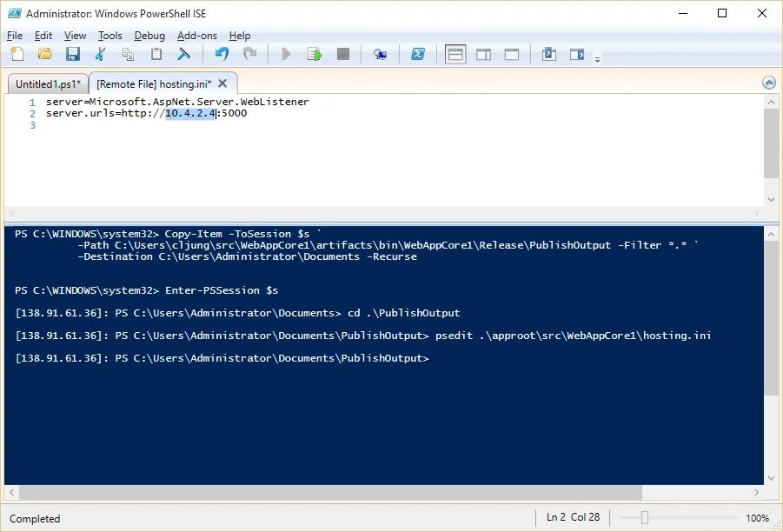
Task: Select the Remote File hosting.ini tab
Action: click(x=154, y=84)
